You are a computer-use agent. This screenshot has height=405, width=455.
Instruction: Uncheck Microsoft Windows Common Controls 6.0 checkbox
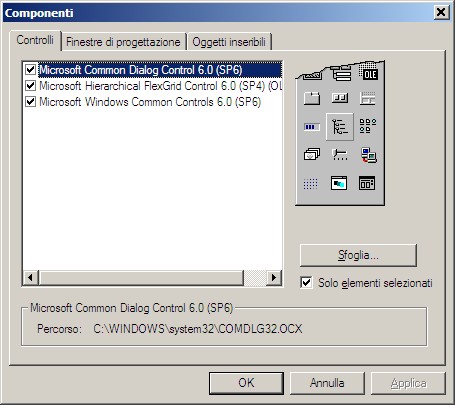[31, 101]
